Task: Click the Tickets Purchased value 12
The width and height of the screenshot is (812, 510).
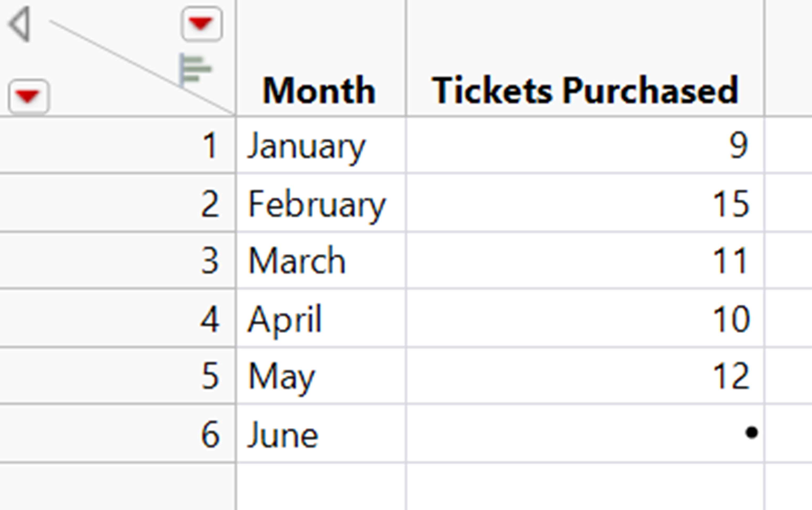Action: [585, 375]
